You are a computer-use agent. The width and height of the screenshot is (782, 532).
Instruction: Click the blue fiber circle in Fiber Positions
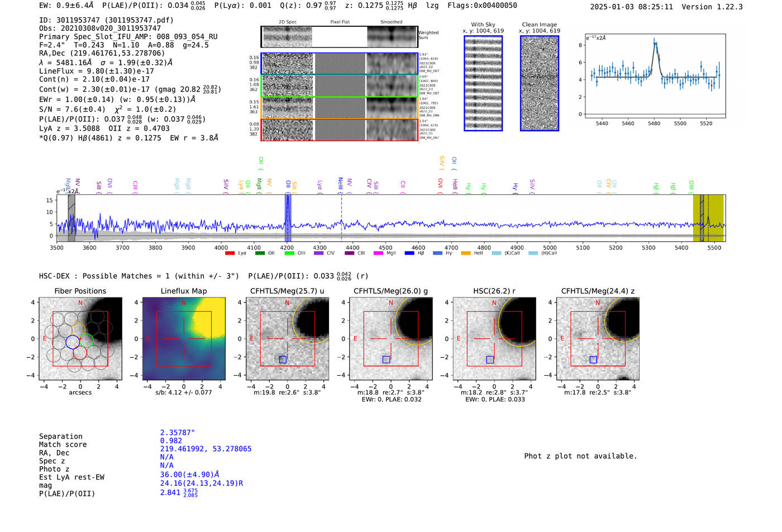click(73, 342)
